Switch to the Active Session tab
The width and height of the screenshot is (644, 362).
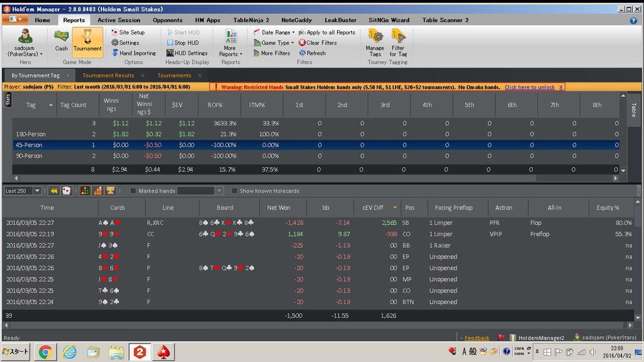[x=119, y=20]
